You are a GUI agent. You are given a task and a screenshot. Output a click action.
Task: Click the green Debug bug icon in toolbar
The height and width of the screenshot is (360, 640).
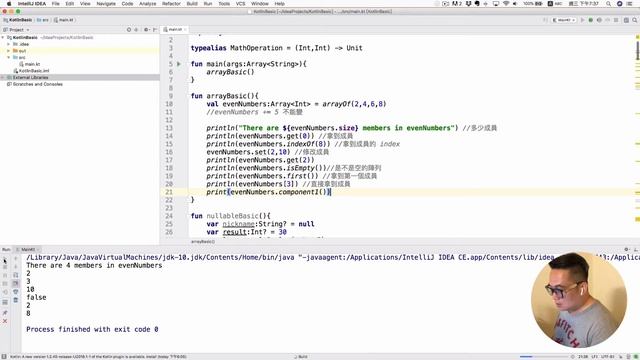591,20
